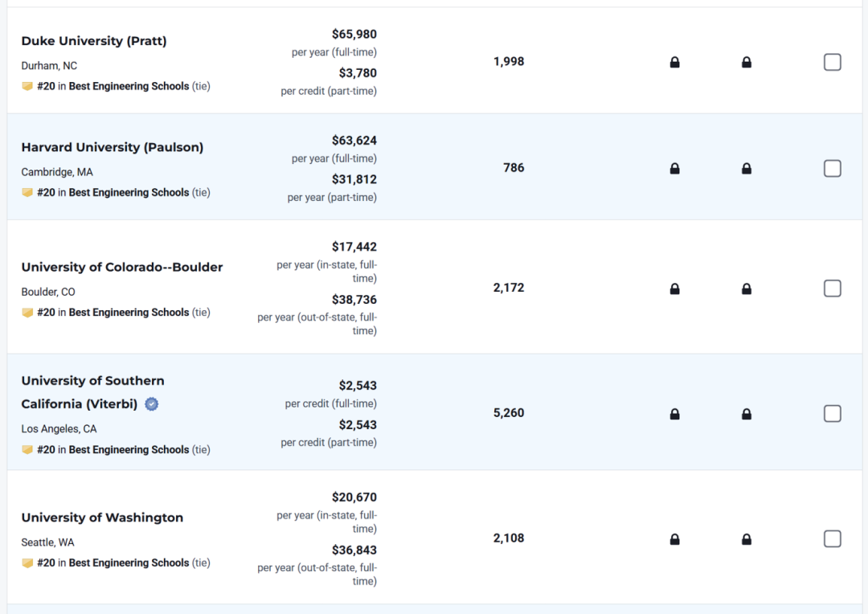The image size is (868, 614).
Task: Open the Harvard University (Paulson) link
Action: [x=112, y=147]
